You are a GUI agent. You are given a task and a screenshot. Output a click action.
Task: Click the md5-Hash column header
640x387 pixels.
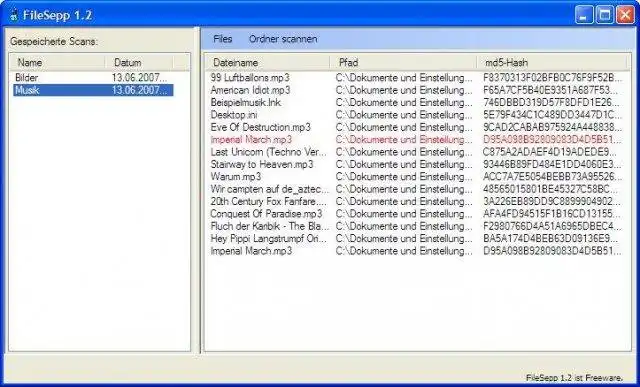click(x=552, y=62)
